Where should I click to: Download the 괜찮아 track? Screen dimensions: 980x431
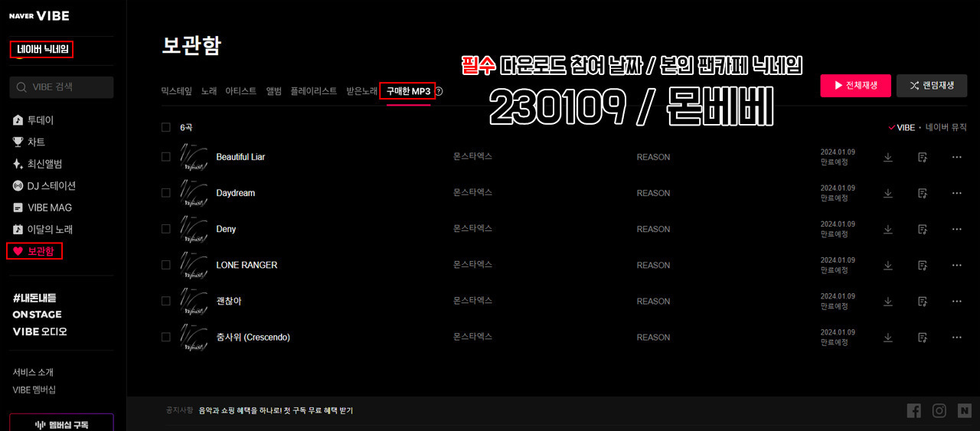(888, 301)
